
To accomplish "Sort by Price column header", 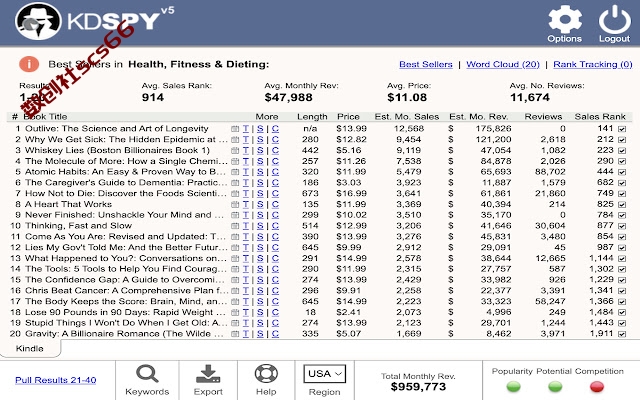I will click(348, 117).
